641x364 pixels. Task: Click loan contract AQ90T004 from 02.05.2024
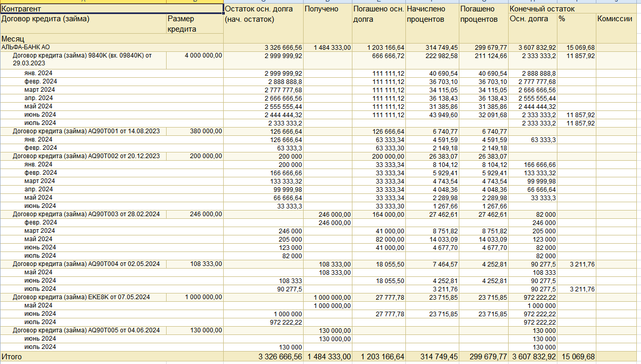(x=86, y=264)
